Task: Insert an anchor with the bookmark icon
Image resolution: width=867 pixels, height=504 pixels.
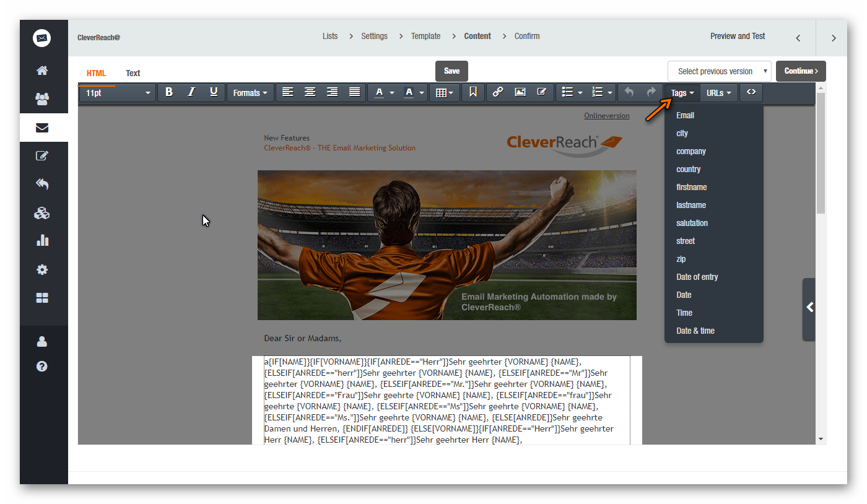Action: click(x=473, y=92)
